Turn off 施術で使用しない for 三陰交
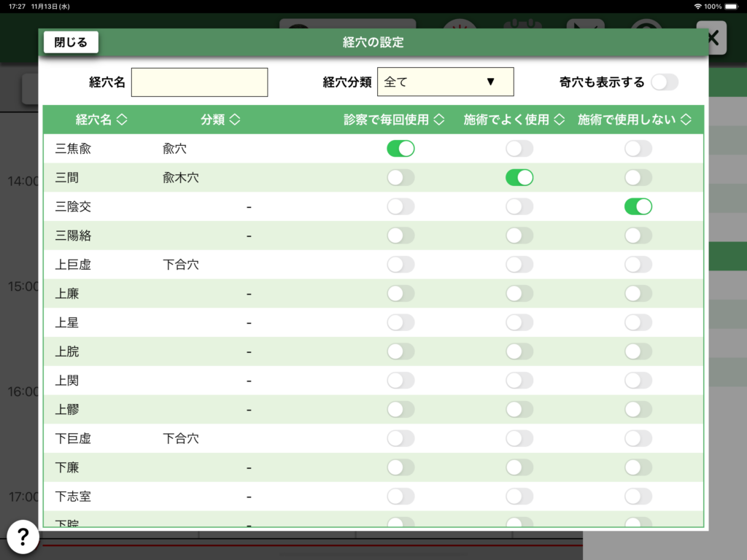Screen dimensions: 747x560 (638, 207)
